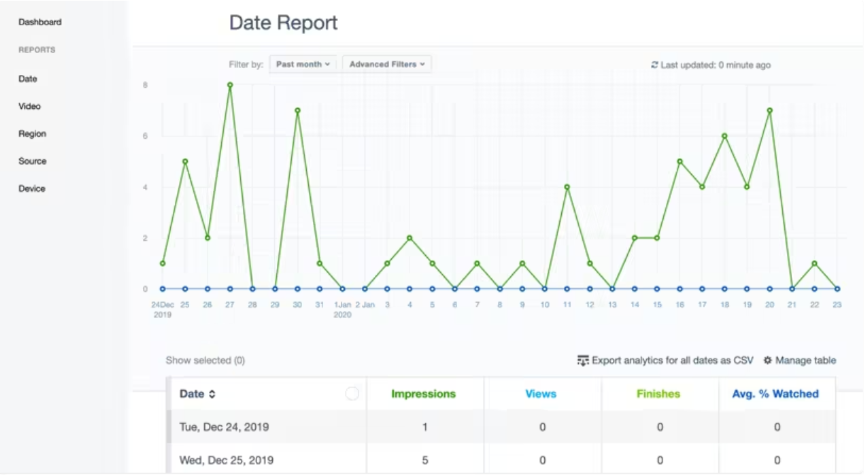Click the Date sort arrows icon
This screenshot has width=868, height=475.
pos(212,394)
